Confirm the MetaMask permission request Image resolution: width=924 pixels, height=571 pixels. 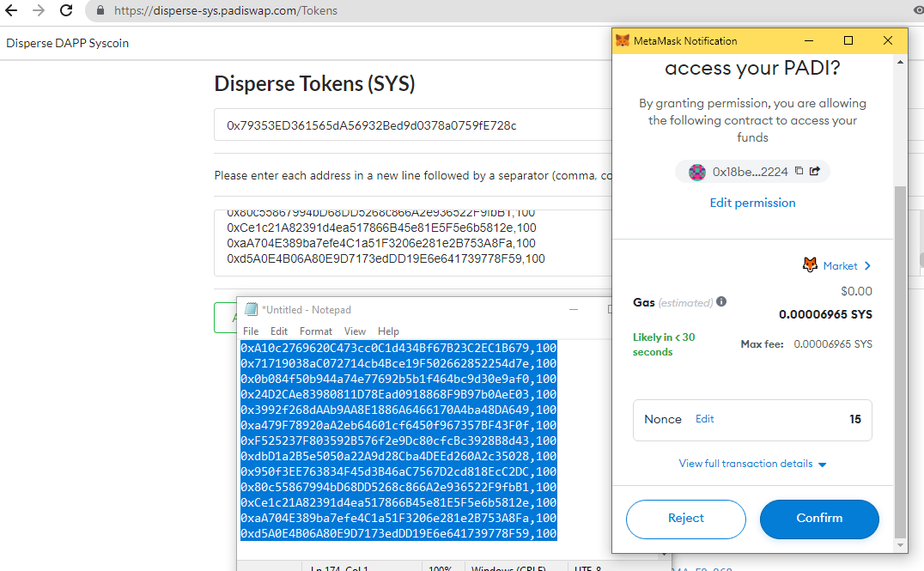pyautogui.click(x=819, y=519)
